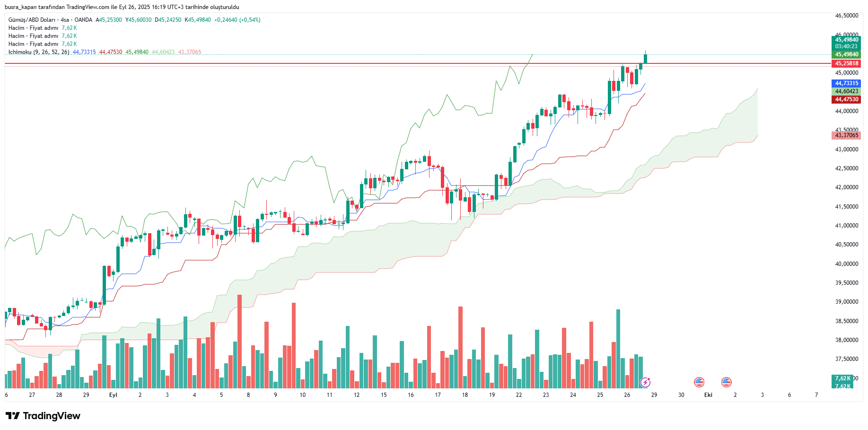Click the bottom Hacim · Fiyat adımı legend
This screenshot has width=868, height=430.
point(33,44)
